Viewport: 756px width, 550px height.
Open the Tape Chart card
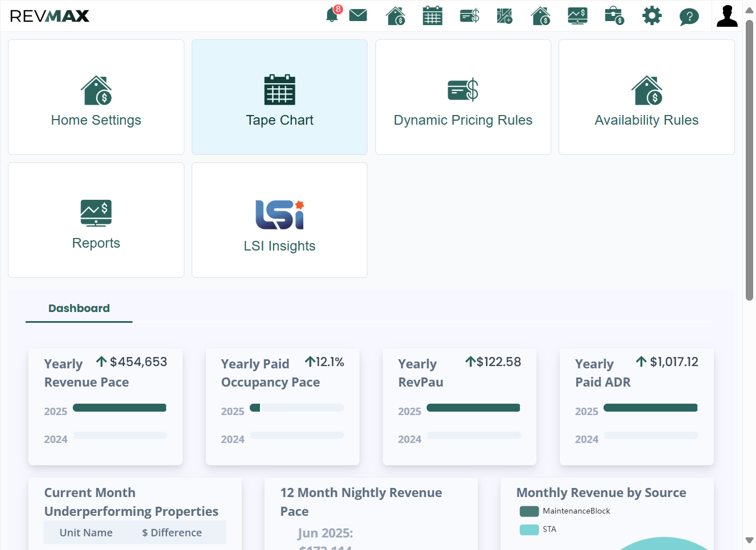(280, 97)
